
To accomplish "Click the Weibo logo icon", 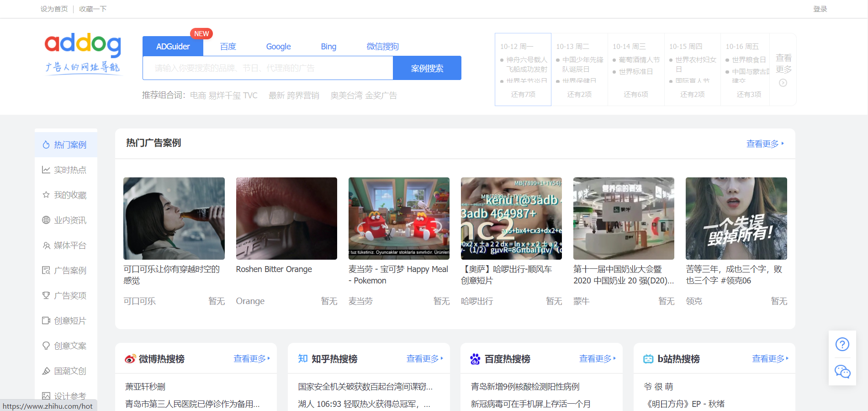I will (x=130, y=359).
